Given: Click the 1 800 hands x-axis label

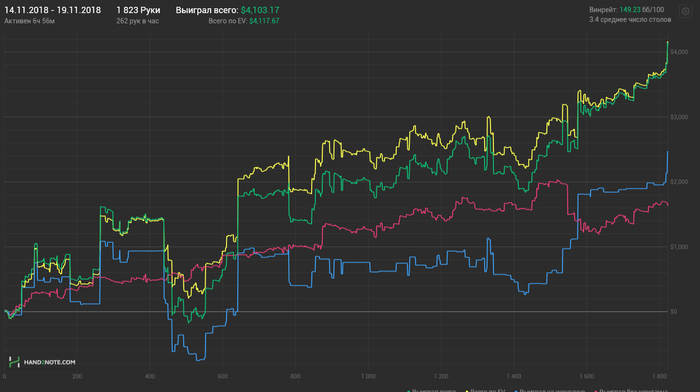Looking at the screenshot, I should coord(659,376).
